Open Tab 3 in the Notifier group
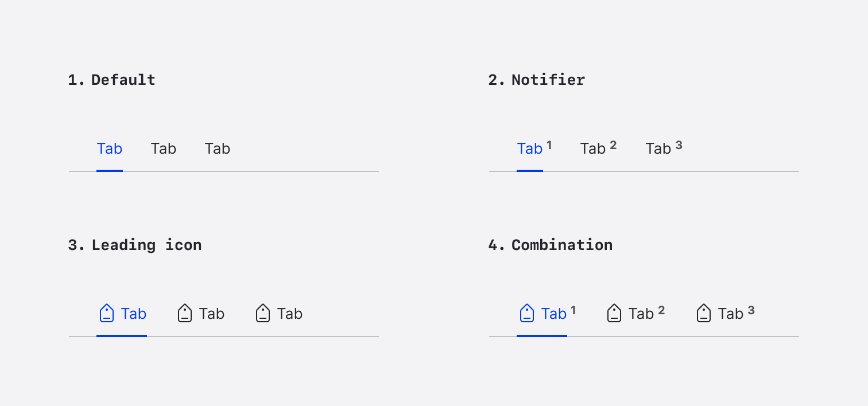The height and width of the screenshot is (406, 868). [659, 149]
